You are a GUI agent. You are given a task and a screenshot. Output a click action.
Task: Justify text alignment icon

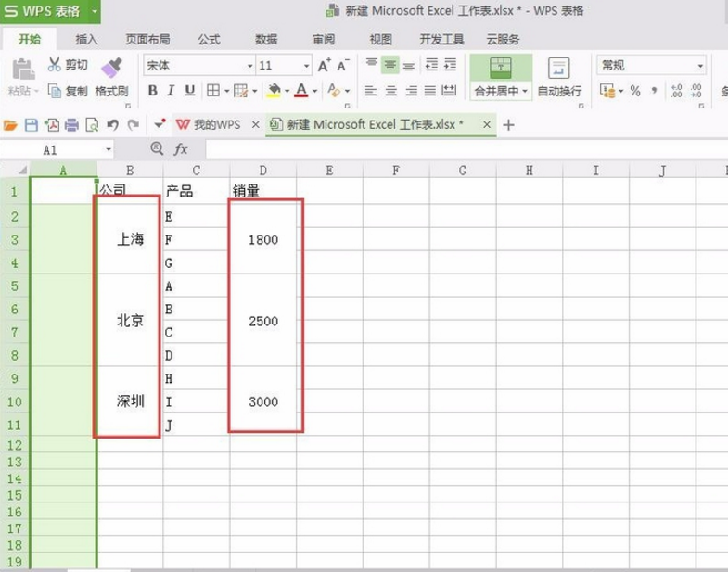pyautogui.click(x=430, y=91)
